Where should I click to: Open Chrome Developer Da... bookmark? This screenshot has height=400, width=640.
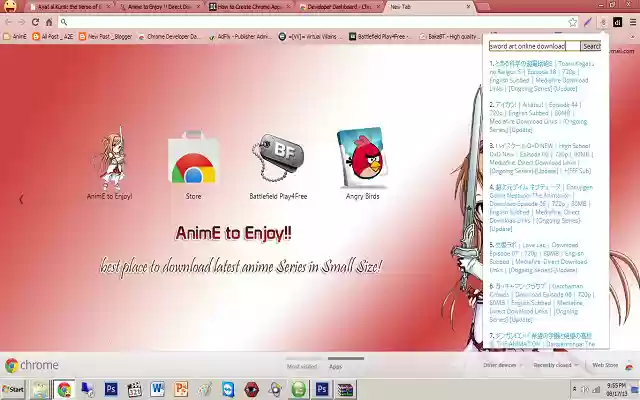pyautogui.click(x=169, y=37)
